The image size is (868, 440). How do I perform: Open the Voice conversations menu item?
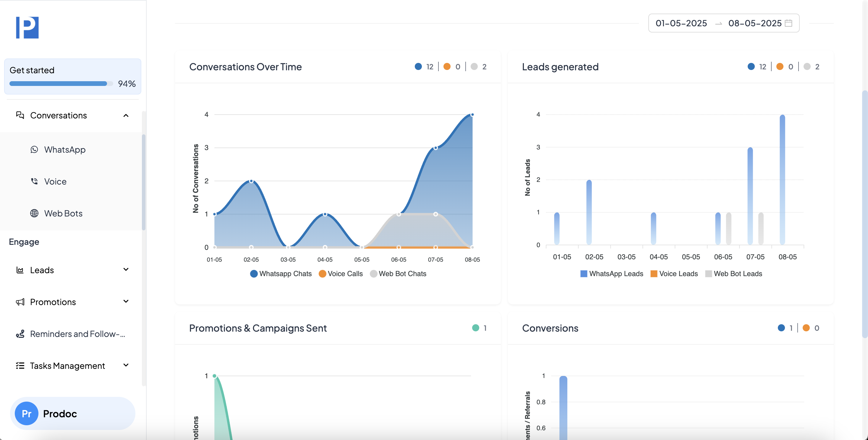55,181
